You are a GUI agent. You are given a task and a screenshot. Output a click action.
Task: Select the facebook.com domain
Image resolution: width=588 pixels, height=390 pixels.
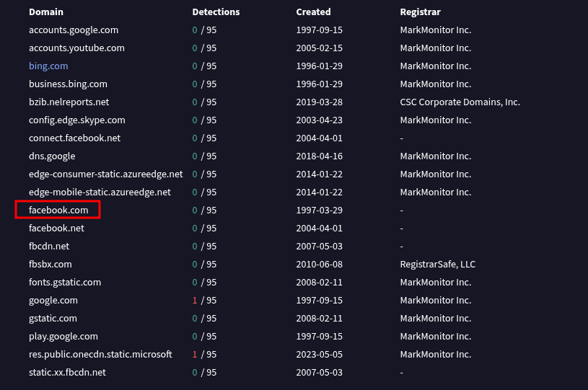point(58,210)
